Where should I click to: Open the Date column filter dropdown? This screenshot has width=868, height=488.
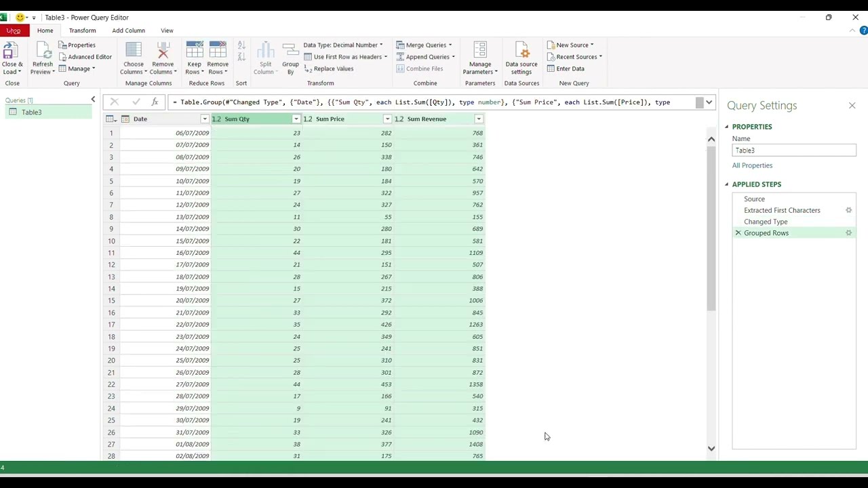coord(204,119)
